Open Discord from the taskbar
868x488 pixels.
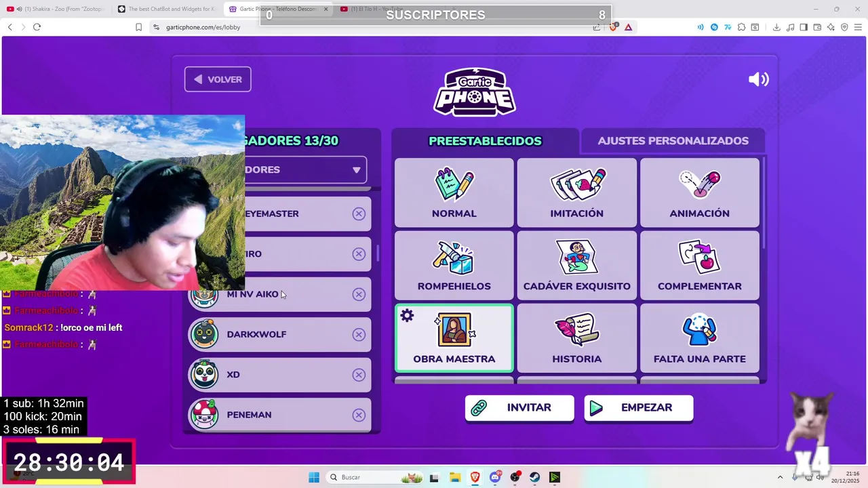pos(495,477)
